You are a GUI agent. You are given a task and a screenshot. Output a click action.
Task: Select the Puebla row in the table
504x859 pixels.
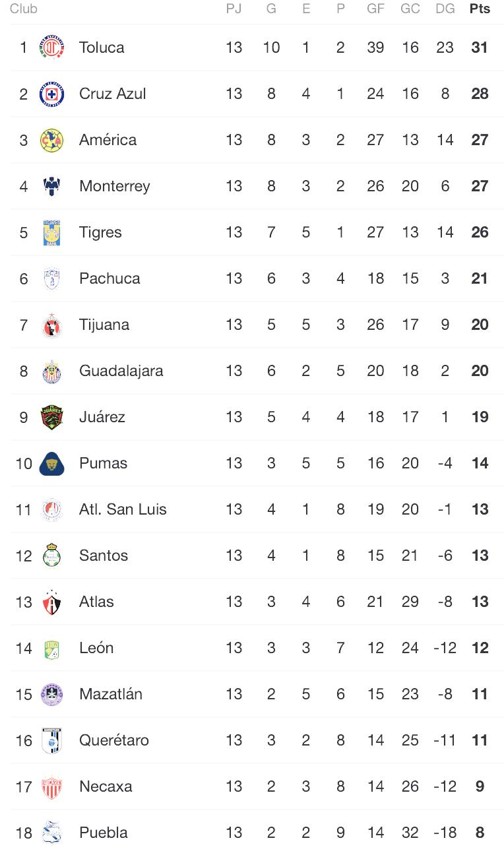(257, 833)
